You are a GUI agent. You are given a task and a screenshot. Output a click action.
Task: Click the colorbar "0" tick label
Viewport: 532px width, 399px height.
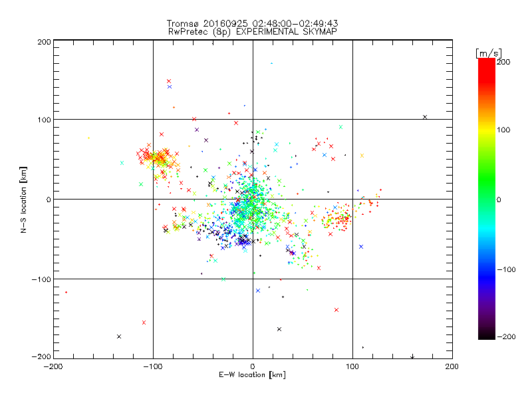(499, 200)
